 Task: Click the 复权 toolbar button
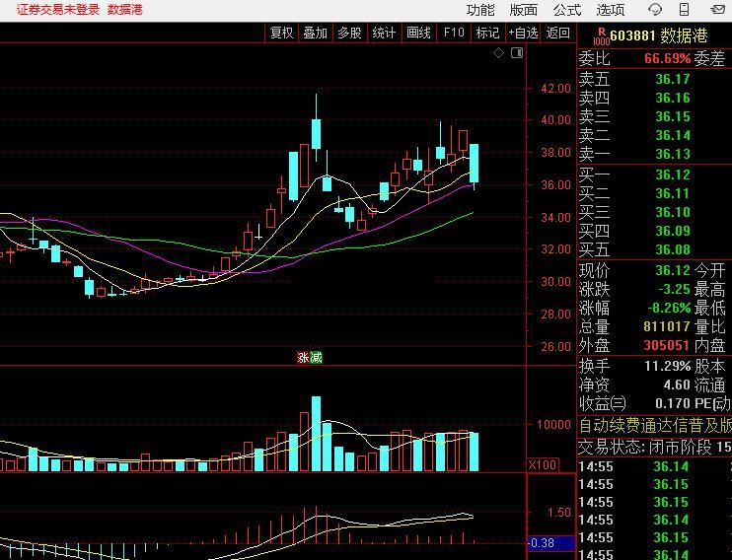(281, 33)
